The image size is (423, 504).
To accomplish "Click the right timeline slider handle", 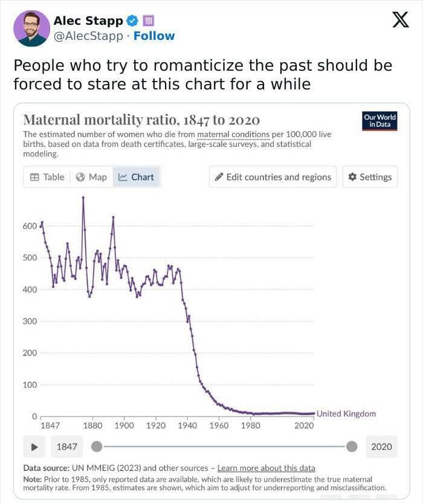I will (352, 447).
